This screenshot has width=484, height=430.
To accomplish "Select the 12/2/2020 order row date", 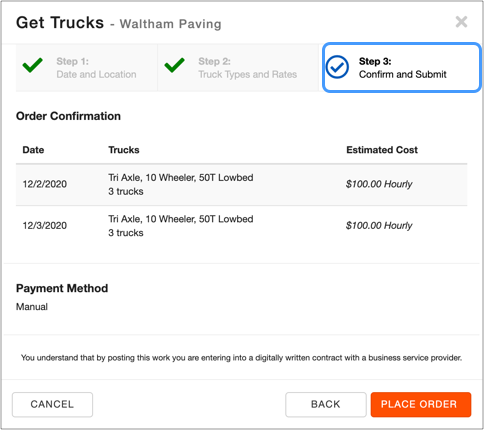I will pyautogui.click(x=45, y=184).
